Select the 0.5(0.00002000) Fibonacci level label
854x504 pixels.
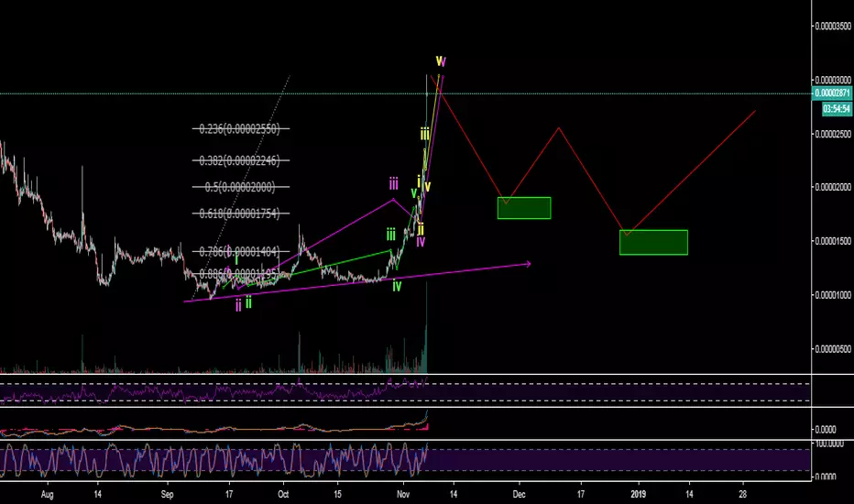(240, 187)
